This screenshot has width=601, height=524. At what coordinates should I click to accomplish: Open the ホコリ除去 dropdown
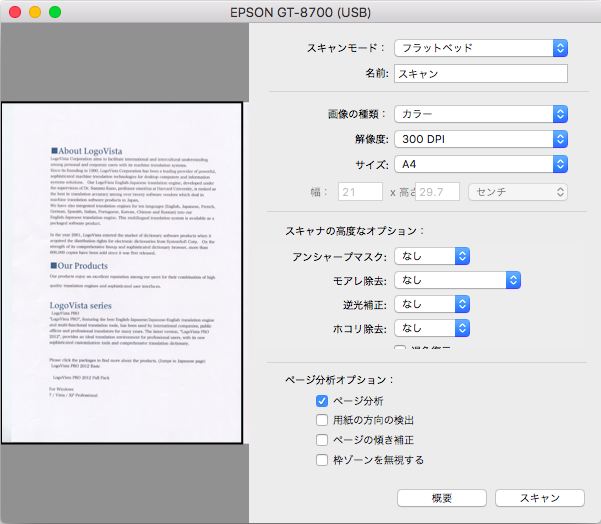coord(432,329)
